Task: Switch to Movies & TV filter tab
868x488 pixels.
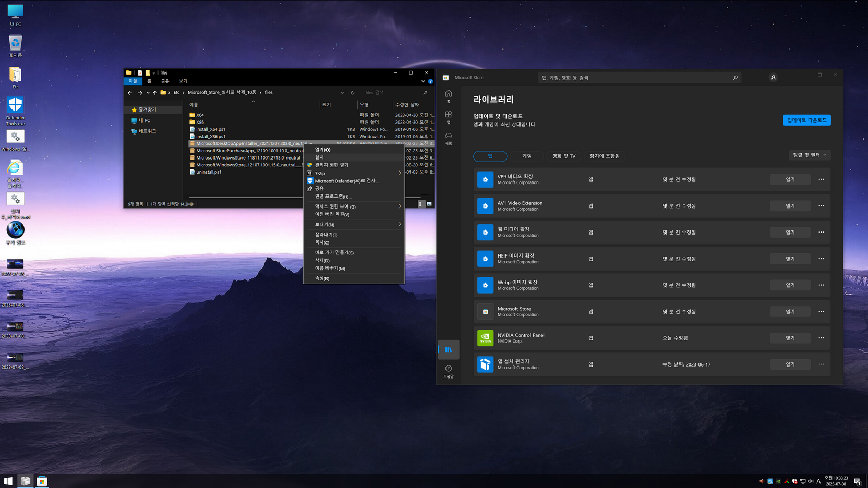Action: tap(564, 156)
